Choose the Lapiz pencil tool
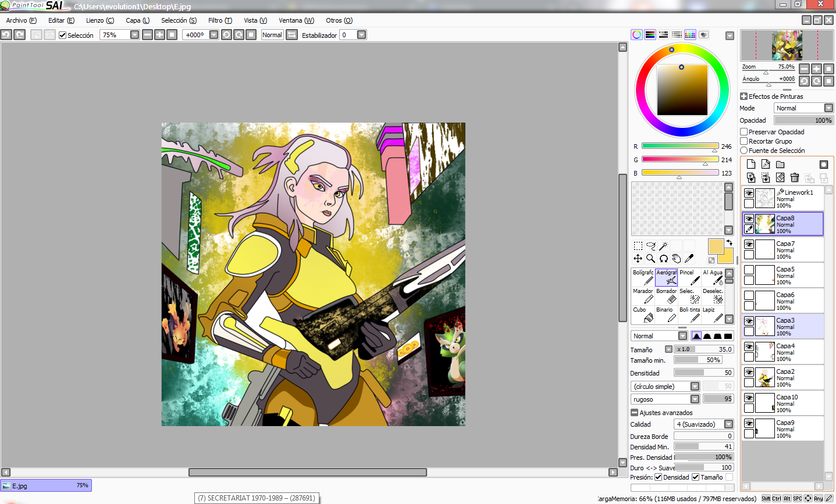 point(713,314)
